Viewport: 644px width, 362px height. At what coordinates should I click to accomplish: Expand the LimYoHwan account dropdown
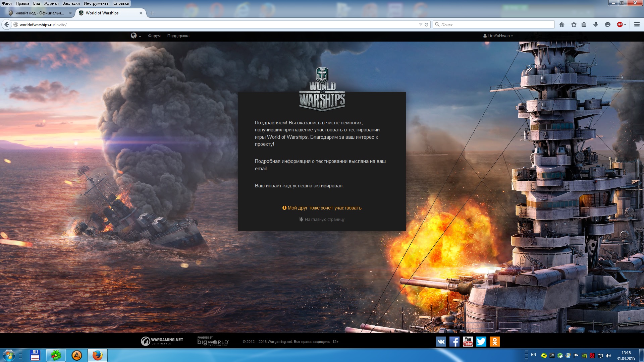tap(498, 36)
